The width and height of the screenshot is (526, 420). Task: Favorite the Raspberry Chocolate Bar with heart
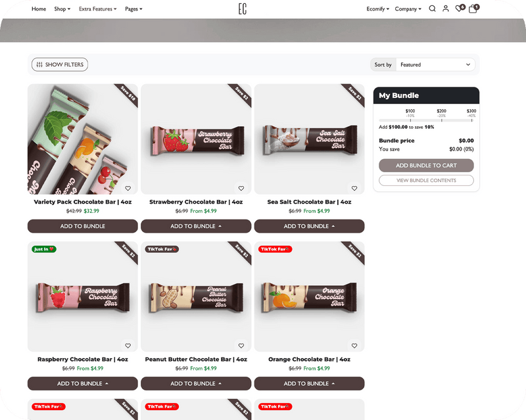click(x=128, y=346)
